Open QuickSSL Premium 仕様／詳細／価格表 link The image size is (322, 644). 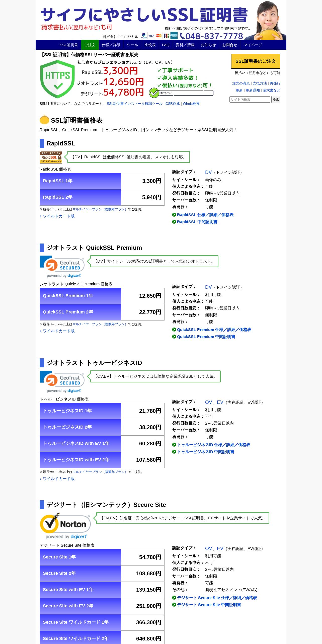(x=214, y=330)
